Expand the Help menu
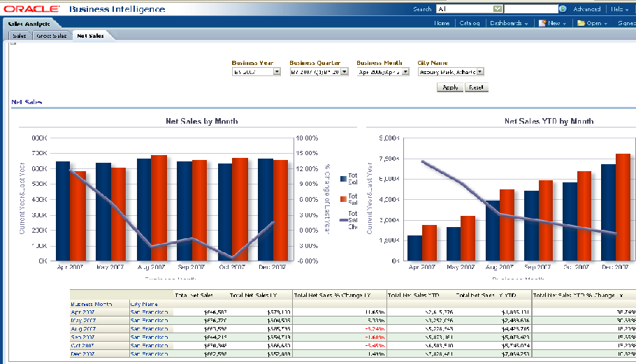 pos(620,9)
